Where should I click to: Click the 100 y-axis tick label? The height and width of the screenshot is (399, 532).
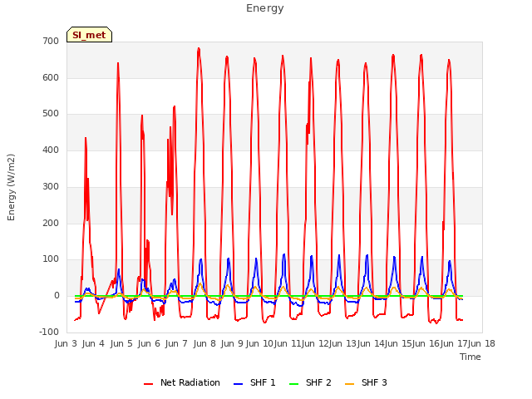point(51,259)
